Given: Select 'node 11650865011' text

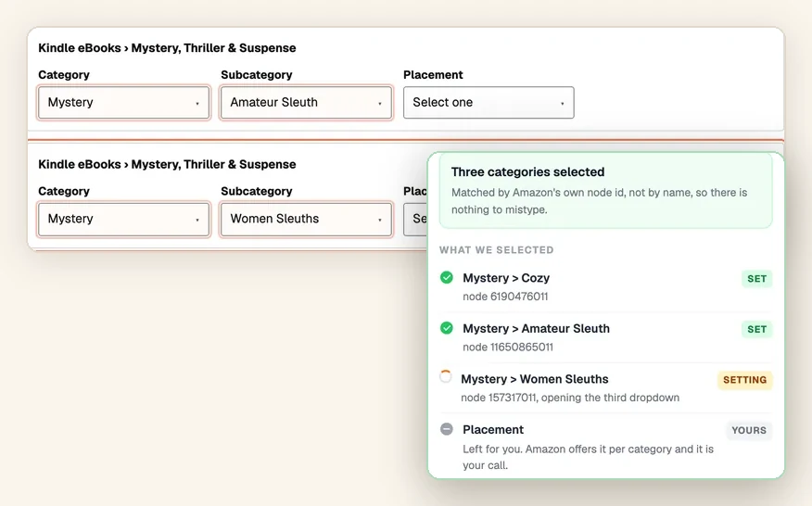Looking at the screenshot, I should (508, 347).
